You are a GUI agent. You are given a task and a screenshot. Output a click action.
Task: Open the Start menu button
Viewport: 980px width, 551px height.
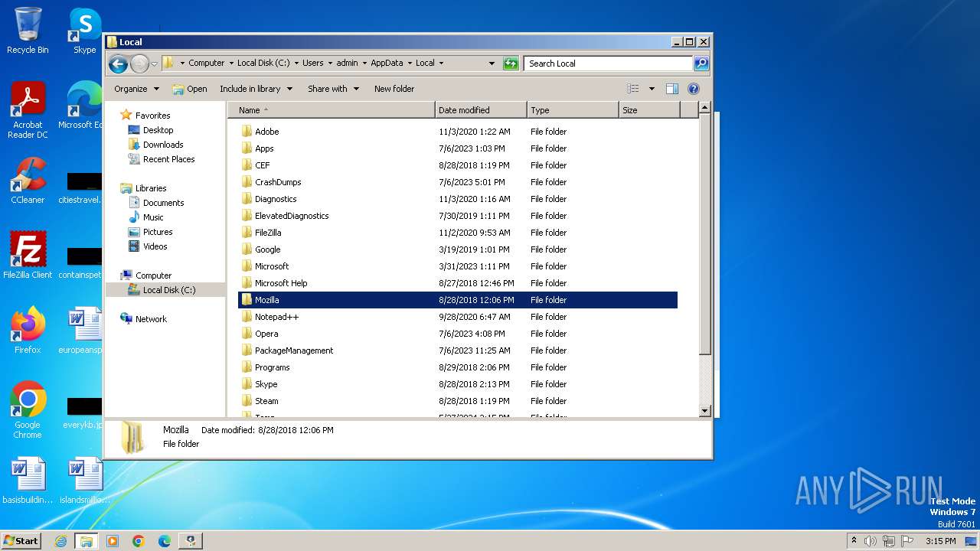tap(21, 540)
